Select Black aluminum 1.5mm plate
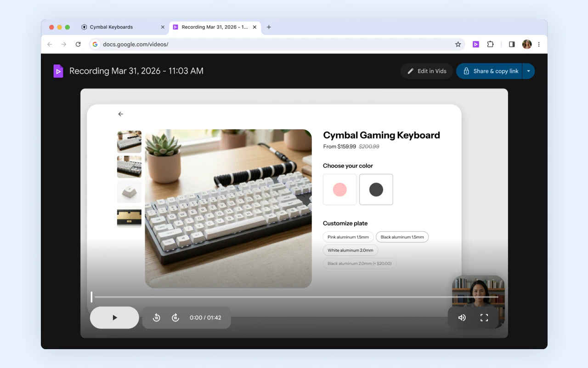 [x=402, y=237]
